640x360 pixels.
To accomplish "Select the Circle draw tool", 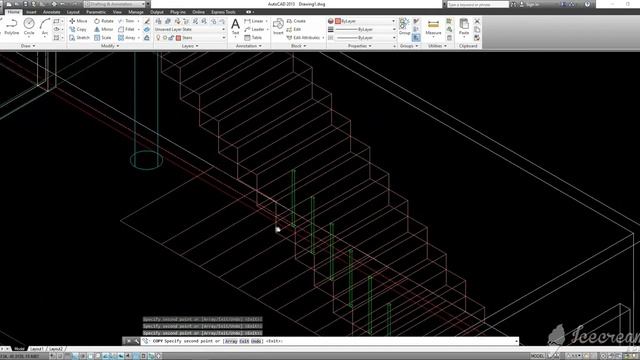I will [29, 27].
